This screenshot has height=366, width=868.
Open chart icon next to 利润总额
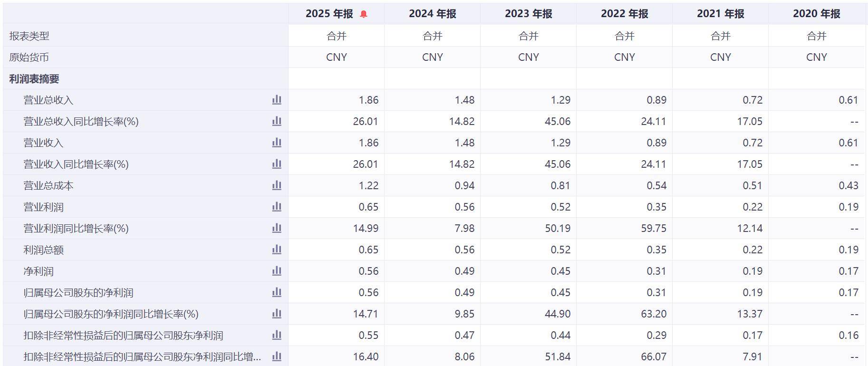click(277, 250)
